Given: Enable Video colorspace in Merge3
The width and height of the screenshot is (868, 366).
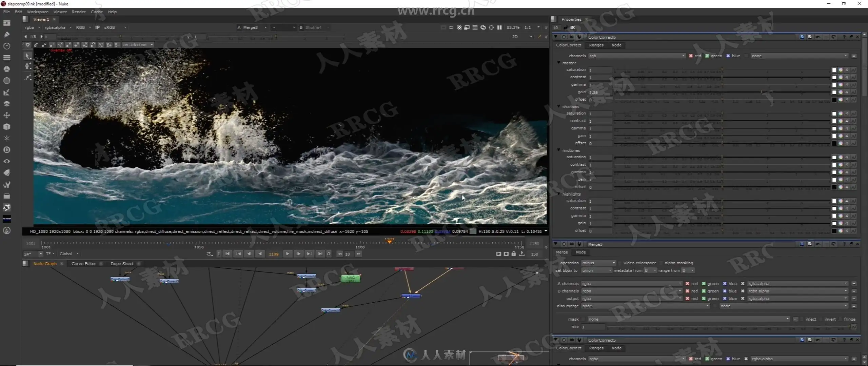Looking at the screenshot, I should (620, 263).
